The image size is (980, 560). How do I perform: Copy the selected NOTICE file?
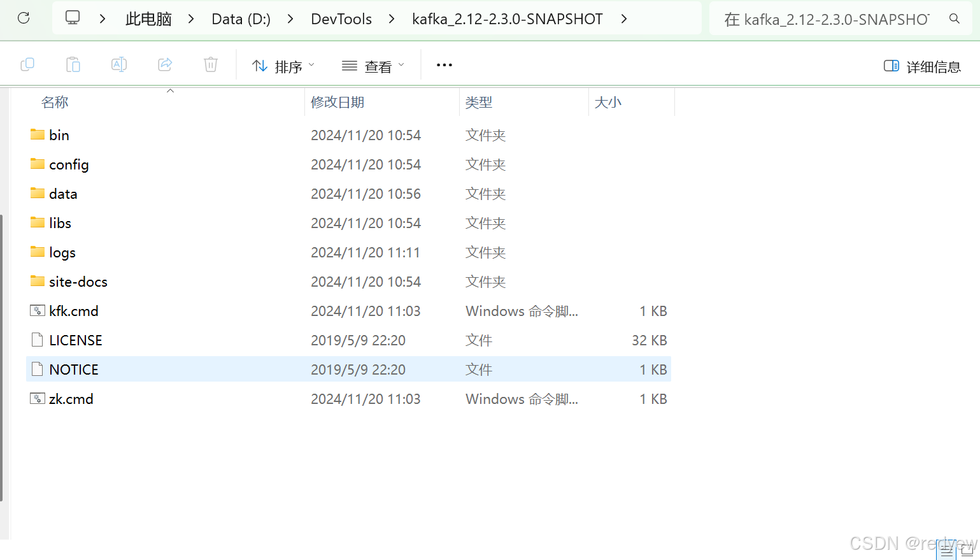(x=27, y=64)
